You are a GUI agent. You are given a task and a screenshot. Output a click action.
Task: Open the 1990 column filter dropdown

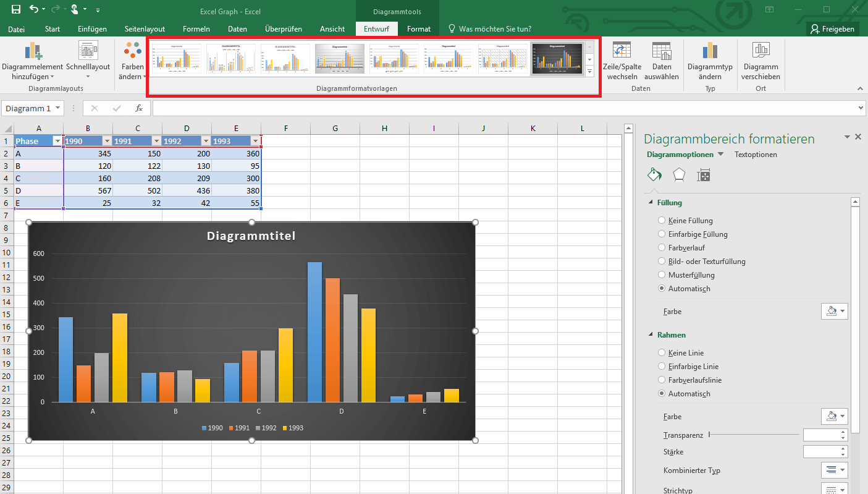(x=107, y=141)
